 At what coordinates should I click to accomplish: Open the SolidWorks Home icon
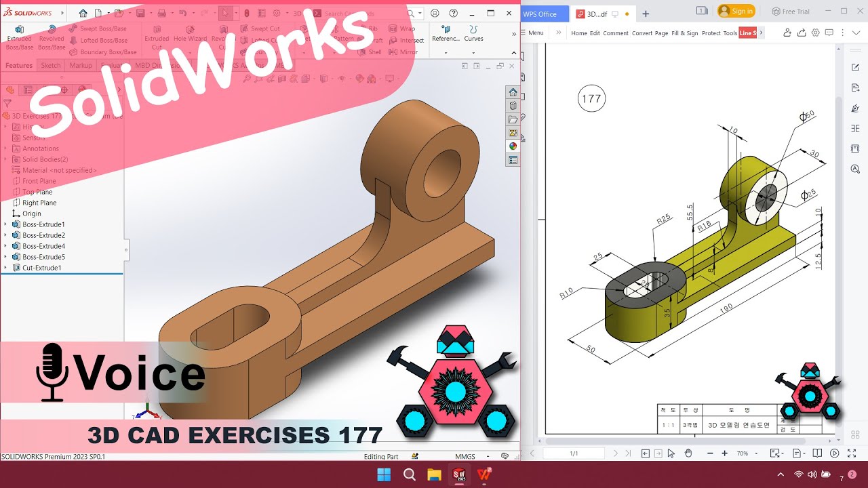83,13
